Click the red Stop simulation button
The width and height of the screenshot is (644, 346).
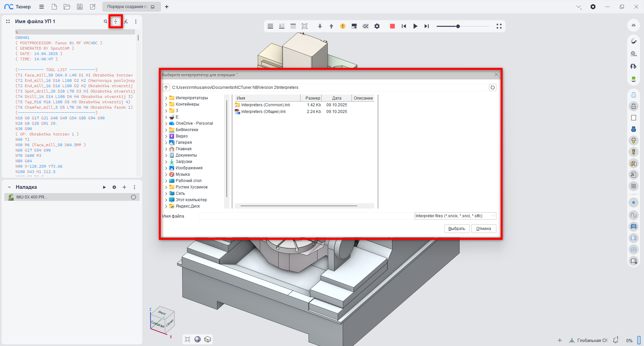click(x=392, y=26)
